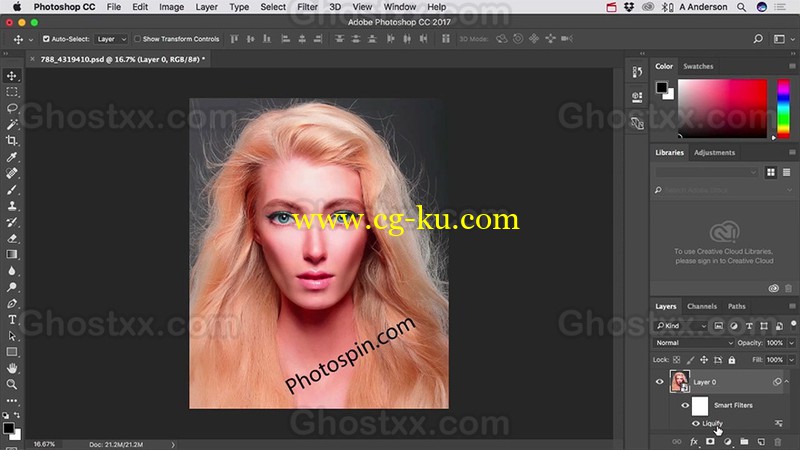
Task: Click the hue spectrum slider
Action: (783, 108)
